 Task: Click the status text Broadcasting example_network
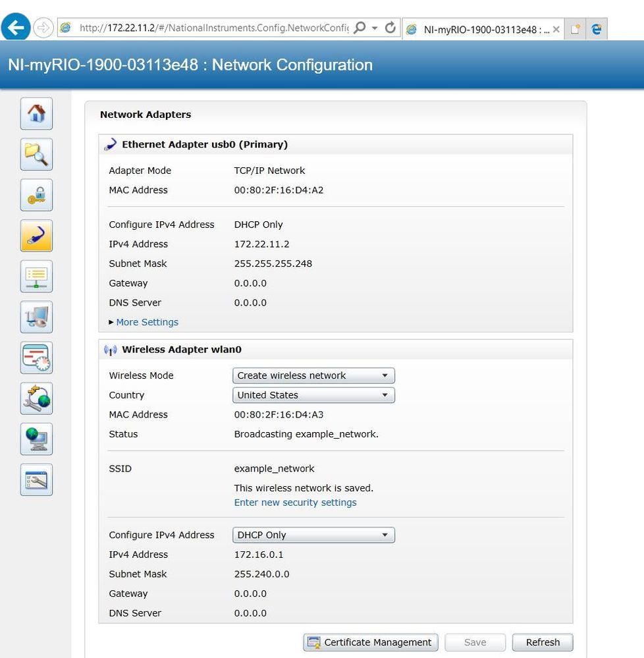[x=306, y=434]
